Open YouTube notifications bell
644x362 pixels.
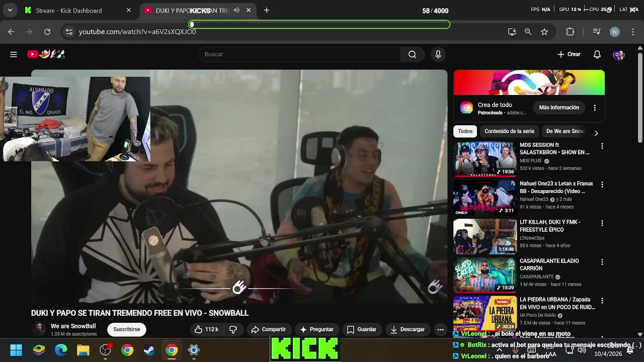(x=597, y=54)
